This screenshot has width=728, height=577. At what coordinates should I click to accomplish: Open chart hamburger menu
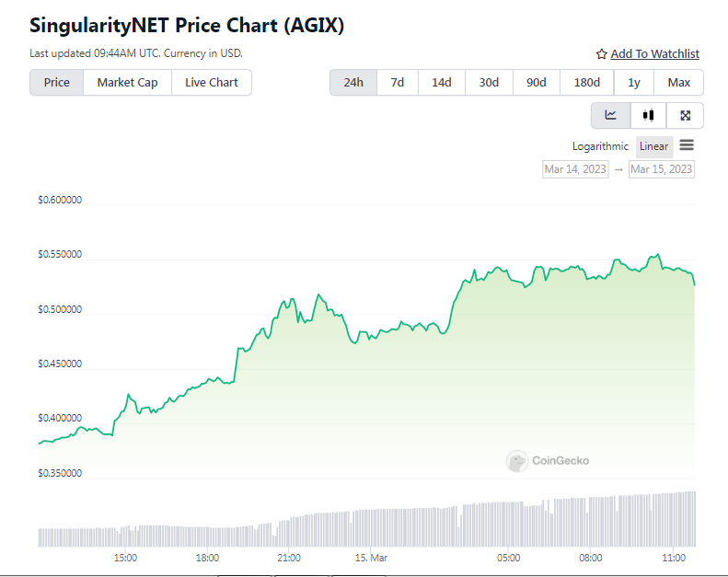(687, 145)
